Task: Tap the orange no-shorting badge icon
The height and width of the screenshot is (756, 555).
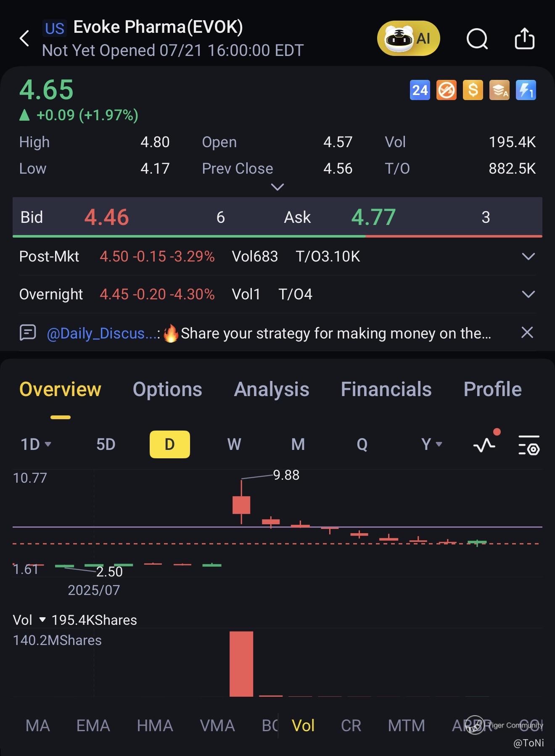Action: coord(446,90)
